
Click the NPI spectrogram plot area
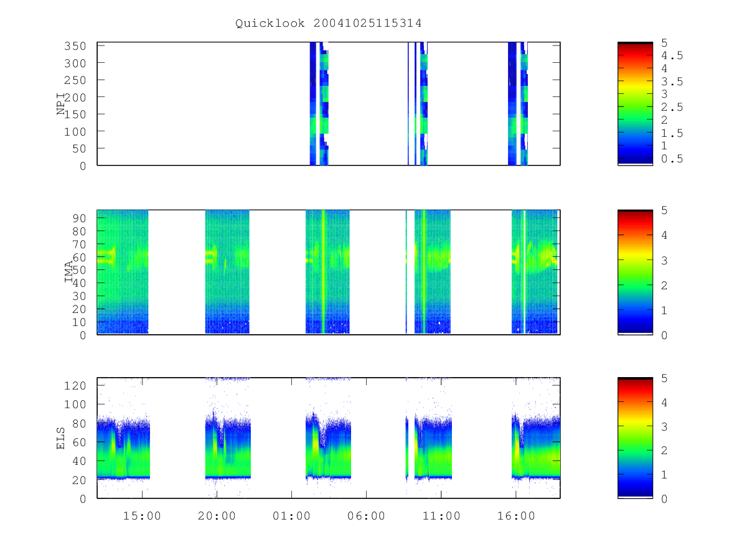pyautogui.click(x=329, y=104)
